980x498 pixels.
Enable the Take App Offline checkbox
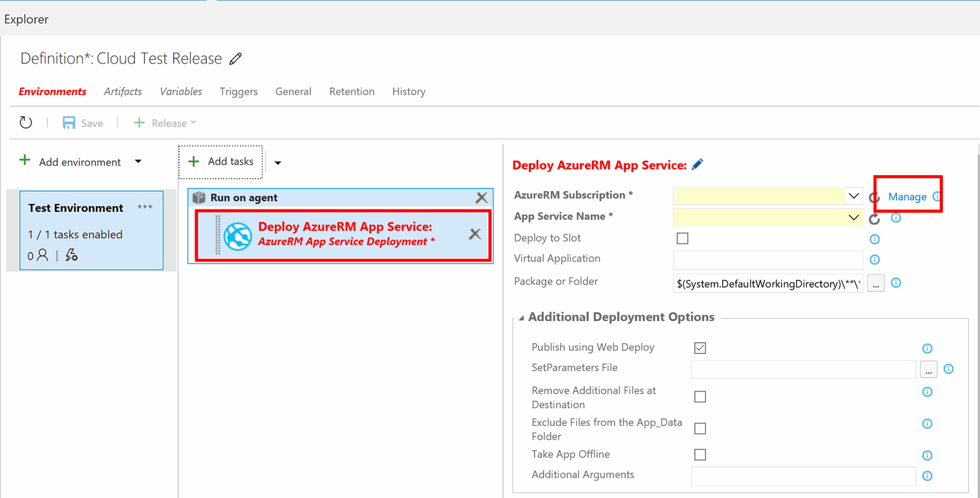(700, 454)
